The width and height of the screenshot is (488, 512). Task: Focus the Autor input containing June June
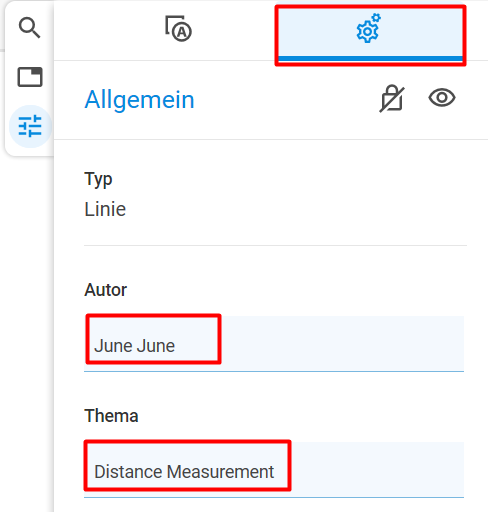274,343
